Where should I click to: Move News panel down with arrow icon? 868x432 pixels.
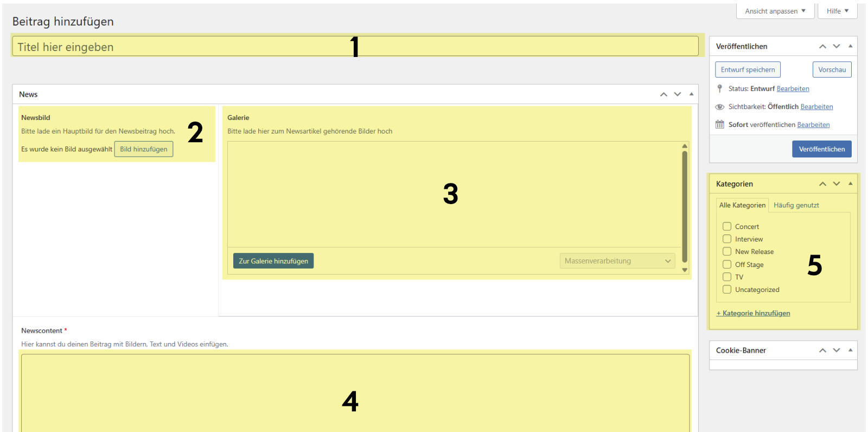(678, 94)
